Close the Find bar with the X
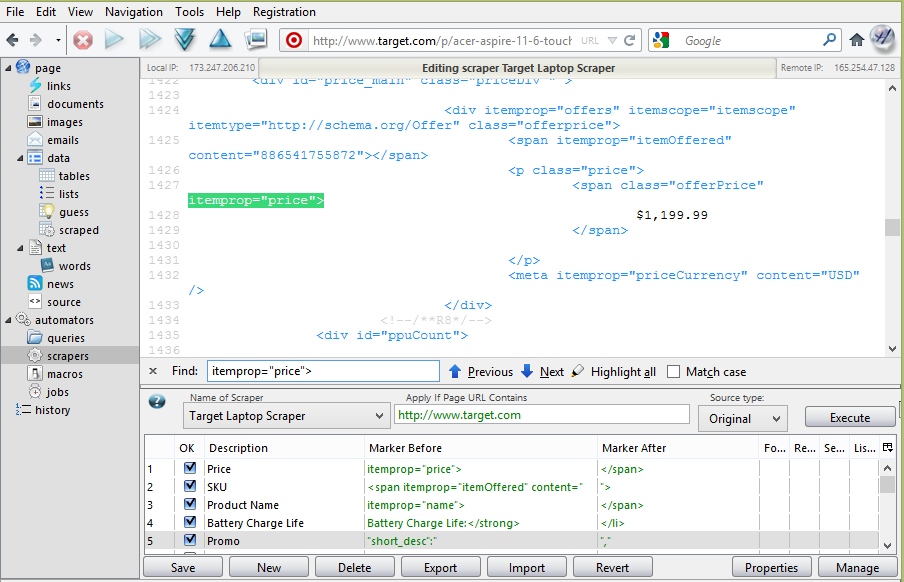The image size is (904, 582). click(x=153, y=371)
